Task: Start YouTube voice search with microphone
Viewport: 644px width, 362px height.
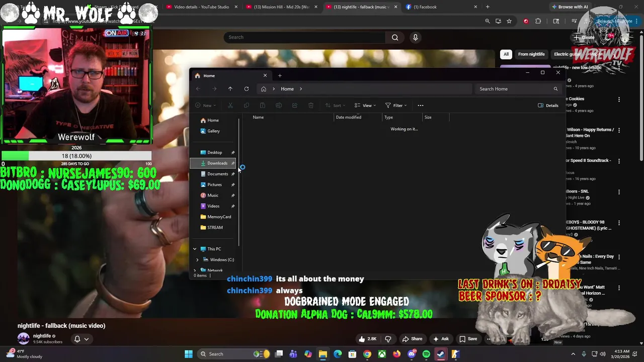Action: pyautogui.click(x=415, y=37)
